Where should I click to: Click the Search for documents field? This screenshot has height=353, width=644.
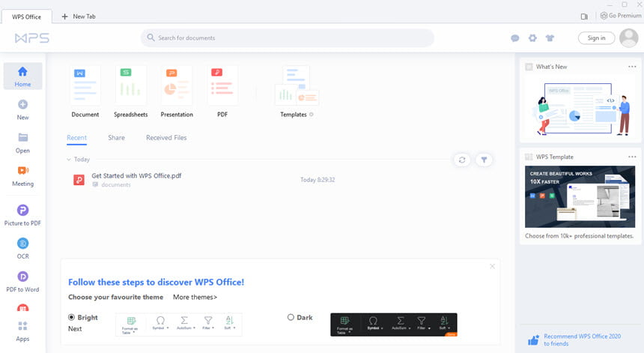click(x=288, y=37)
